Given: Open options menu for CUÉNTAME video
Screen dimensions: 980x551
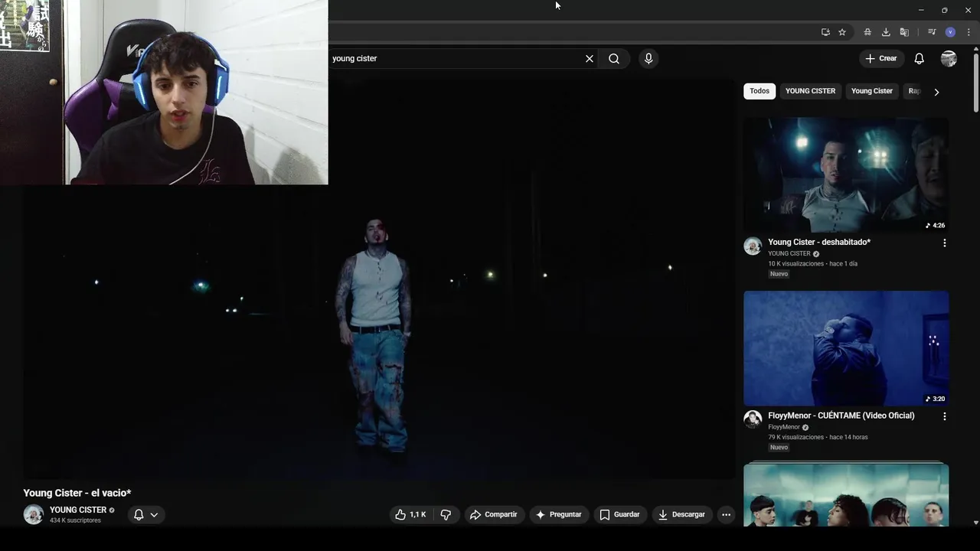Looking at the screenshot, I should pos(944,416).
